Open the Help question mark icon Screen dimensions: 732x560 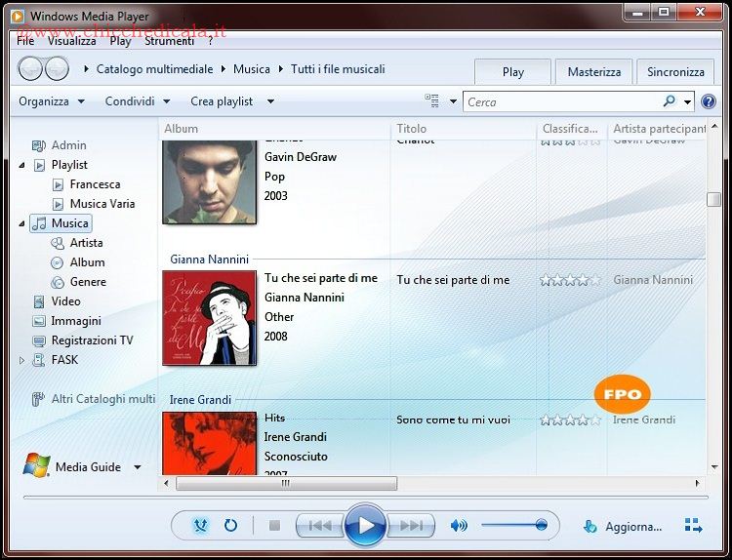(x=709, y=101)
